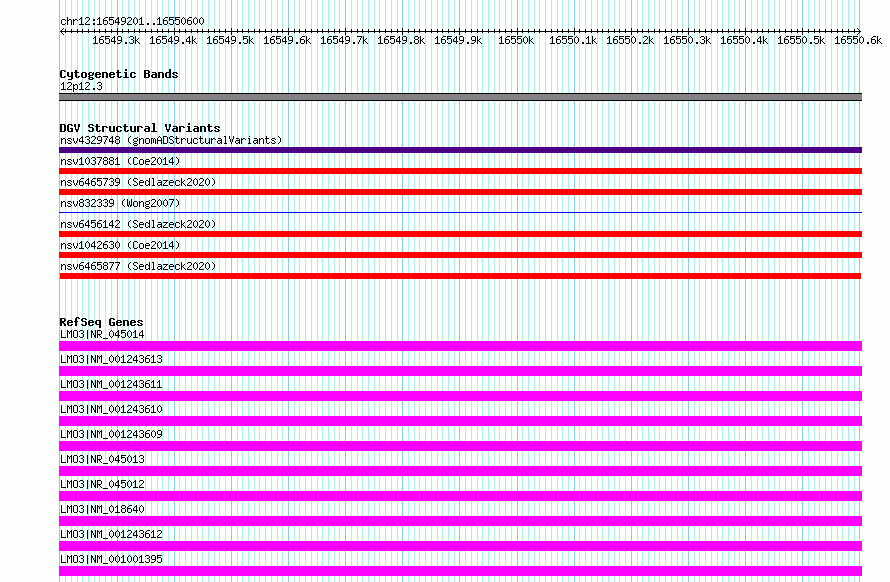The height and width of the screenshot is (582, 890).
Task: Click the 16550.6k ruler position label
Action: point(858,40)
